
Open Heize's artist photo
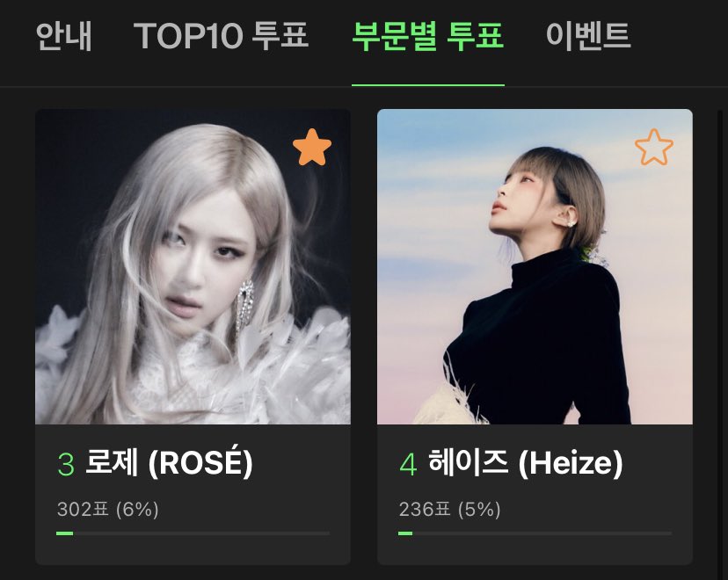[535, 267]
